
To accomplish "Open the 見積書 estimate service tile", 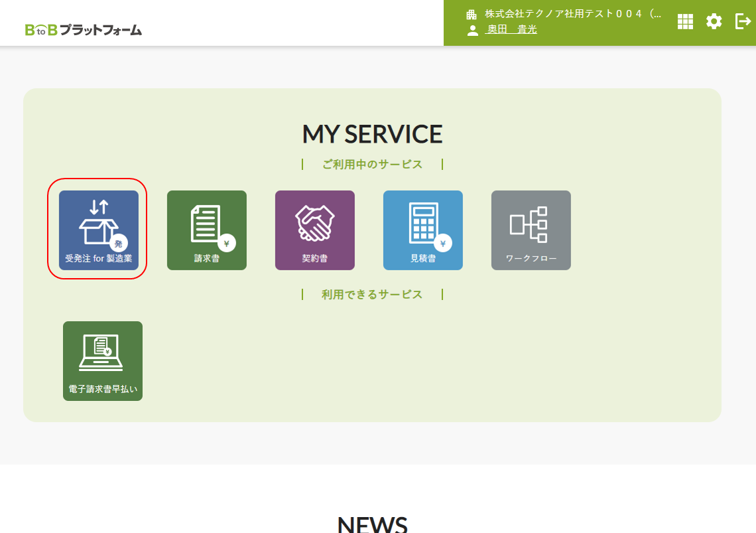I will point(422,230).
